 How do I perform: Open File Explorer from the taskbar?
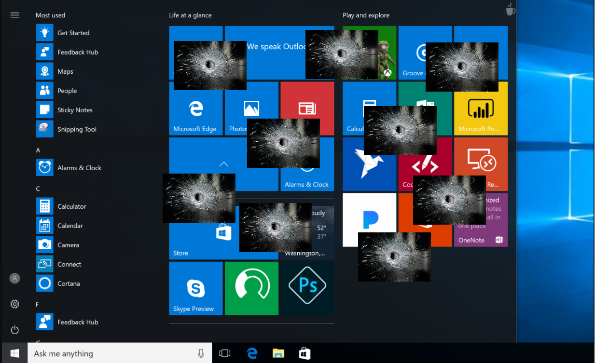click(278, 353)
